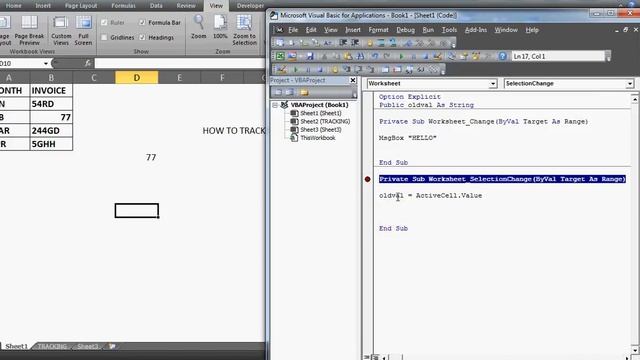Screen dimensions: 640x360
Task: Click 100% zoom button in ribbon
Action: (x=220, y=28)
